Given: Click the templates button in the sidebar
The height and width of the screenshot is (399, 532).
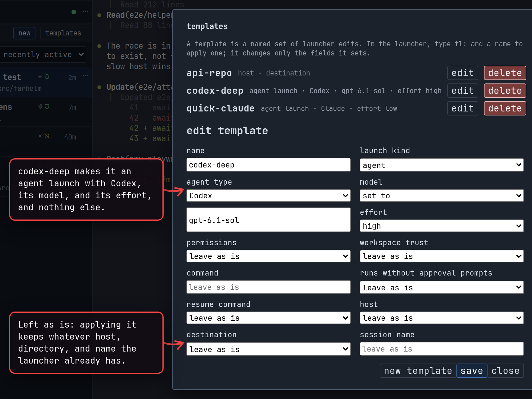Looking at the screenshot, I should click(x=63, y=33).
